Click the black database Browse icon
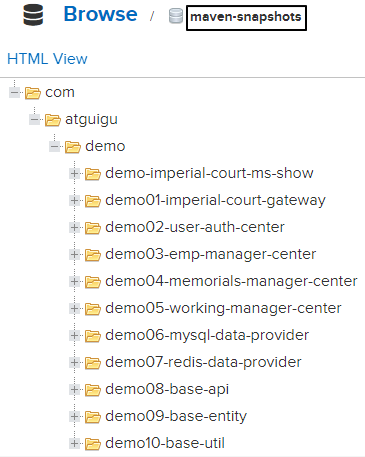The image size is (365, 457). [33, 15]
